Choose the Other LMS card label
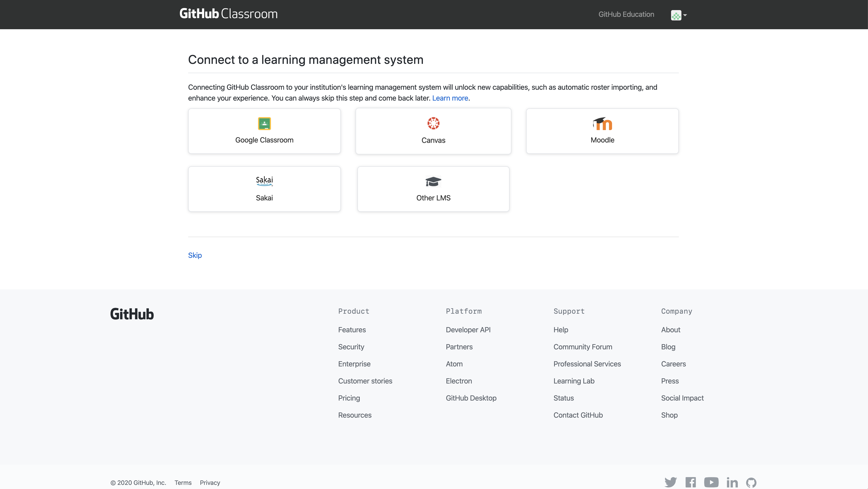This screenshot has width=868, height=489. pyautogui.click(x=433, y=198)
